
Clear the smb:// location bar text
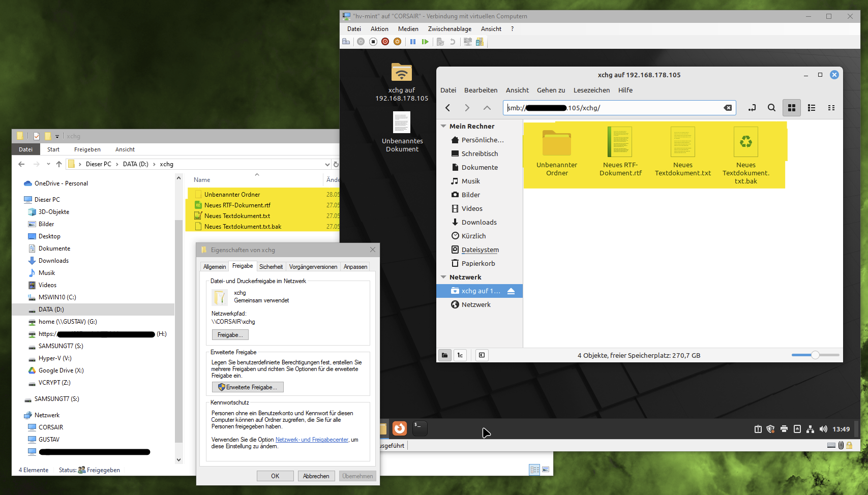tap(728, 108)
